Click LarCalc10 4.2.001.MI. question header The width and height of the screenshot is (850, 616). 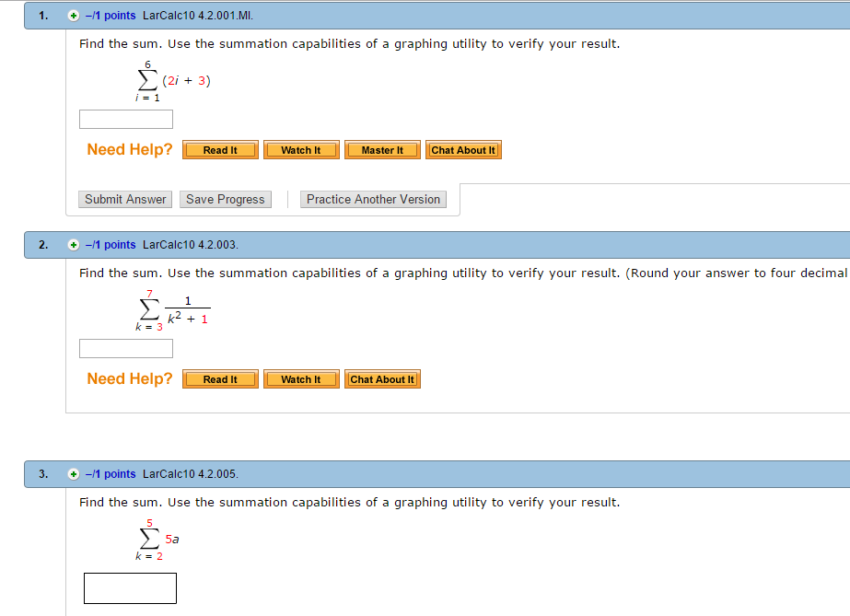click(198, 16)
